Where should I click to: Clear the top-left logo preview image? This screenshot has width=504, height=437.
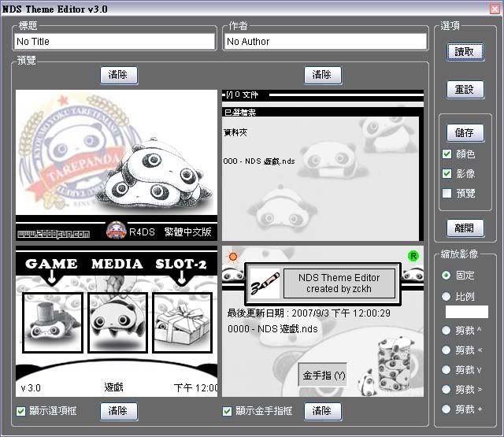pyautogui.click(x=119, y=75)
